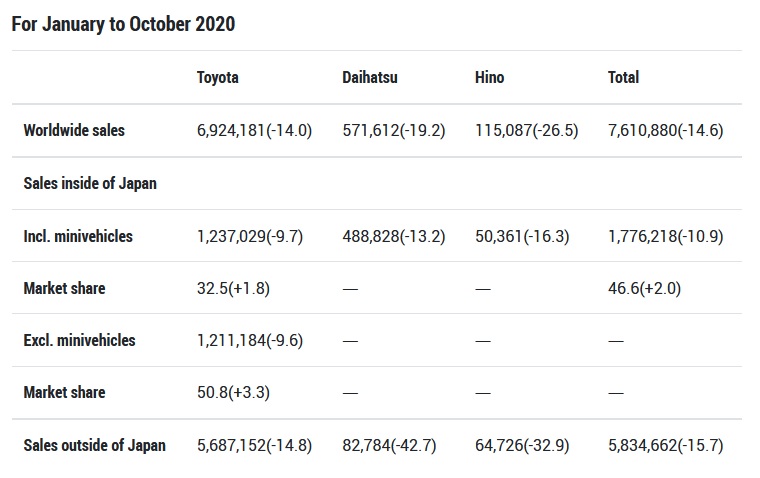Click the 'Incl. minivehicles' row label
The image size is (760, 478).
tap(79, 236)
